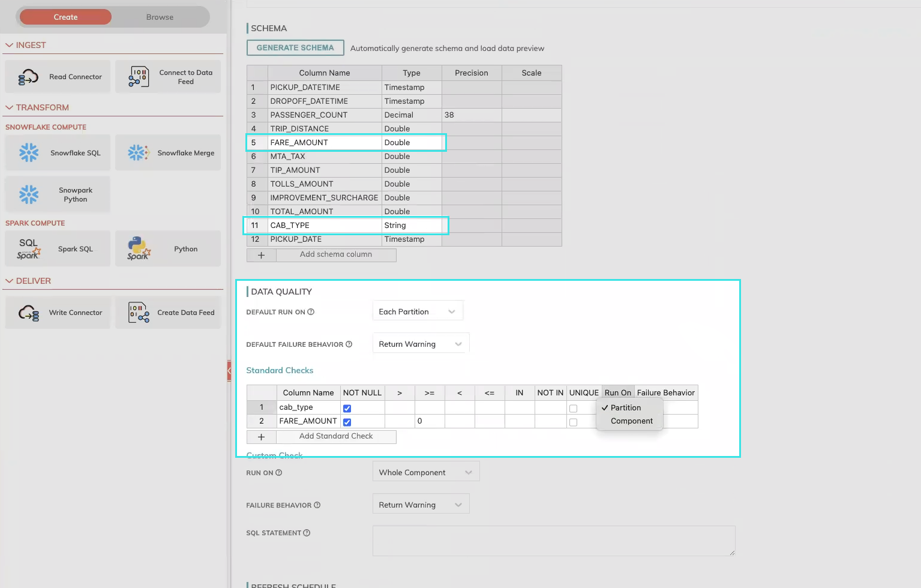This screenshot has width=921, height=588.
Task: Click TOTAL_AMOUNT column name cell
Action: click(325, 211)
